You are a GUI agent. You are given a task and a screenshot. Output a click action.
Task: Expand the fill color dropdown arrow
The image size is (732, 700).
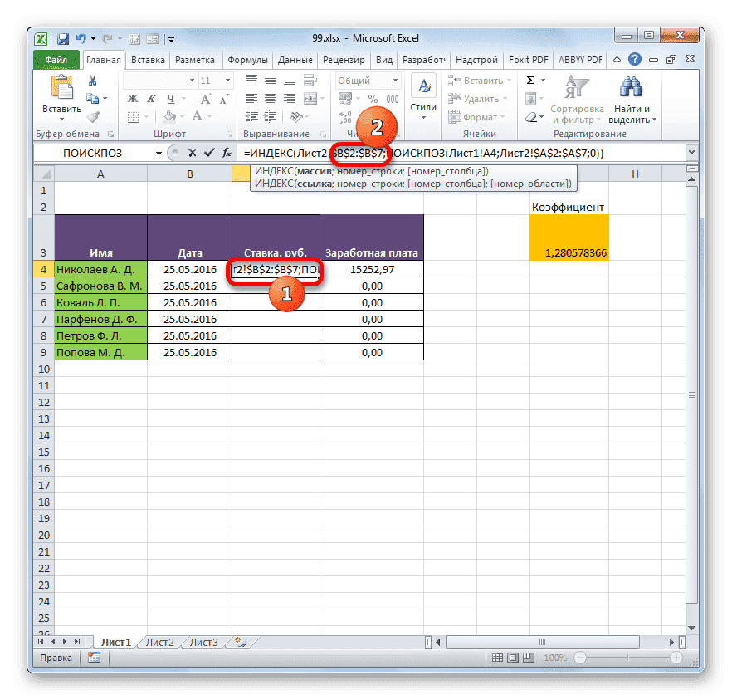pos(182,115)
